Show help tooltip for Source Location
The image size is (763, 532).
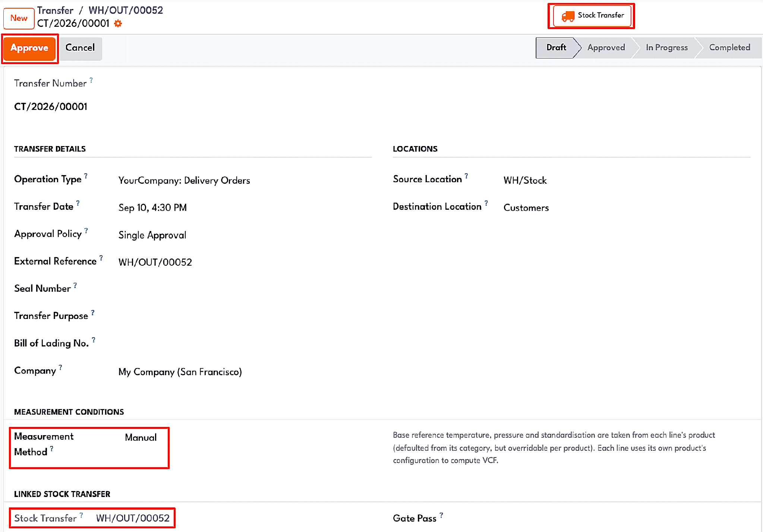(x=466, y=175)
